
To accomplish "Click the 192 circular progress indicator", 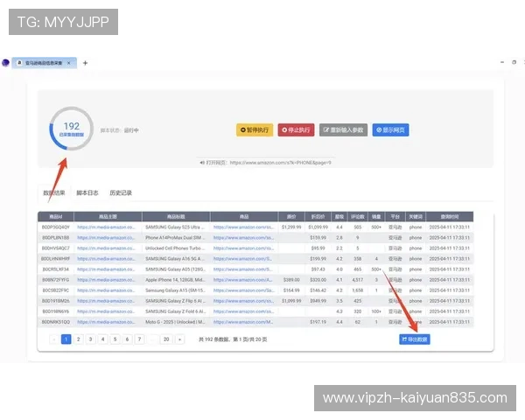I will [x=71, y=129].
